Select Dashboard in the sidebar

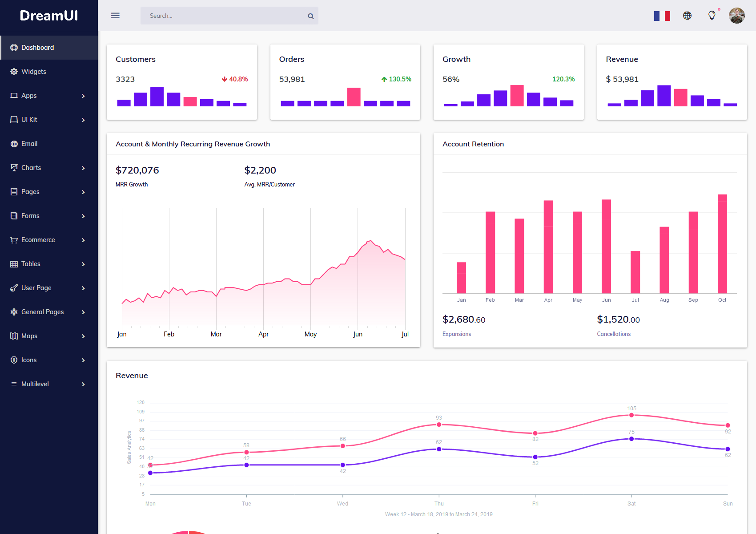click(38, 48)
